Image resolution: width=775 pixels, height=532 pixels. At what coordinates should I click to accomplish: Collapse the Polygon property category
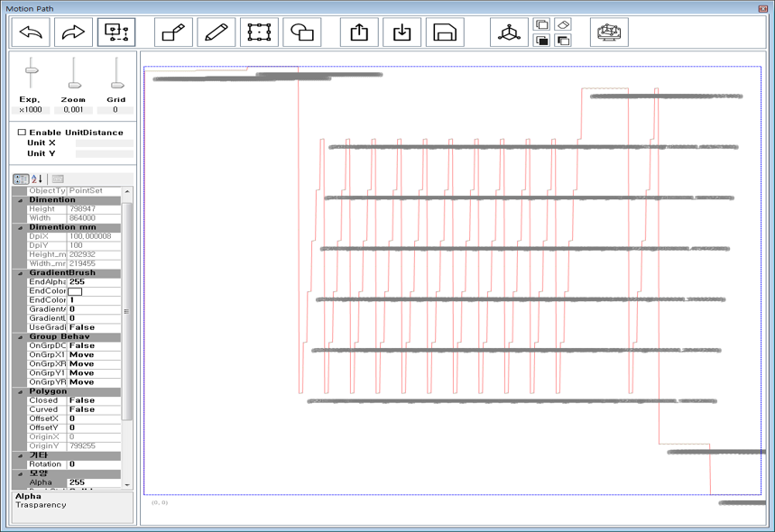tap(20, 392)
